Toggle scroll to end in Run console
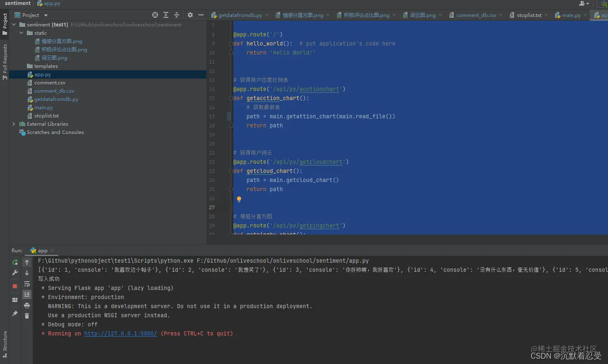 pyautogui.click(x=27, y=295)
